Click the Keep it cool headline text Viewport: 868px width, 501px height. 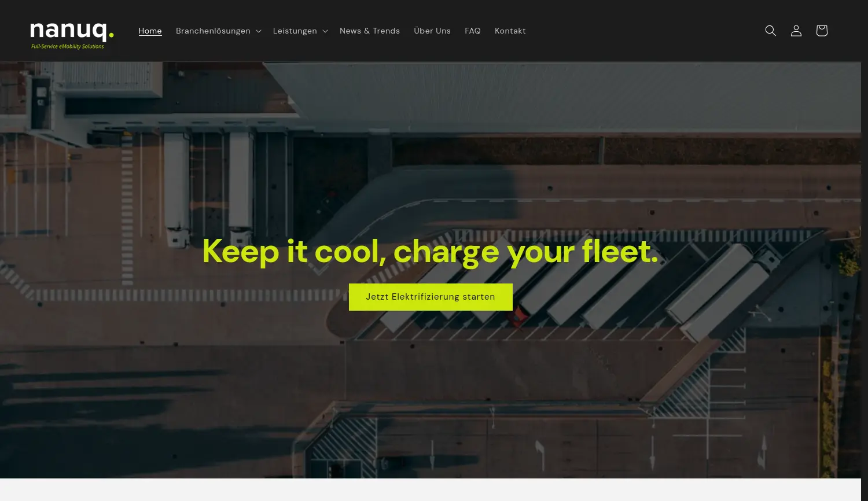(430, 252)
